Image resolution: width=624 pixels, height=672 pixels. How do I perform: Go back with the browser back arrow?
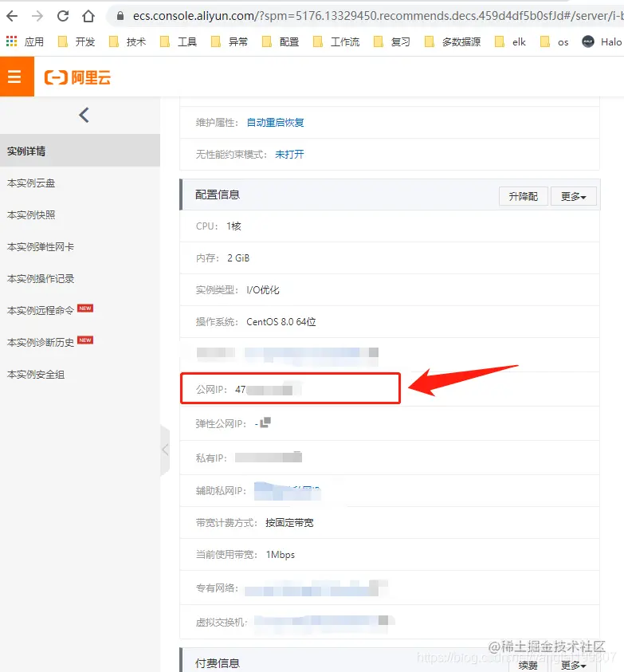point(12,16)
